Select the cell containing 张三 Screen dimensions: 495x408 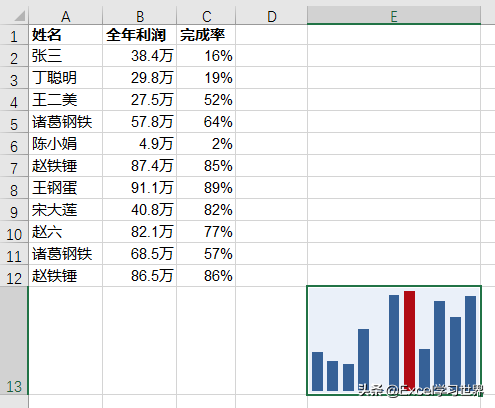66,56
